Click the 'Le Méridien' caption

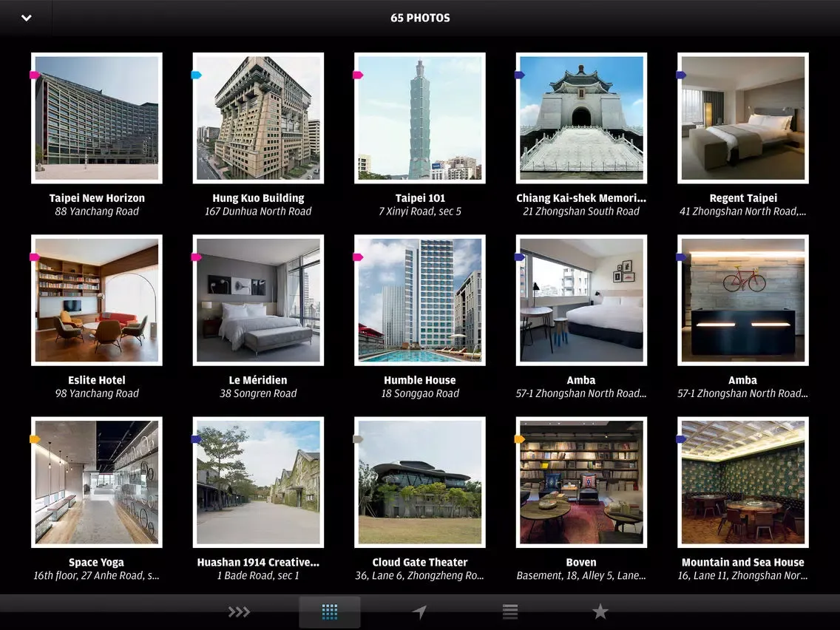pos(258,380)
